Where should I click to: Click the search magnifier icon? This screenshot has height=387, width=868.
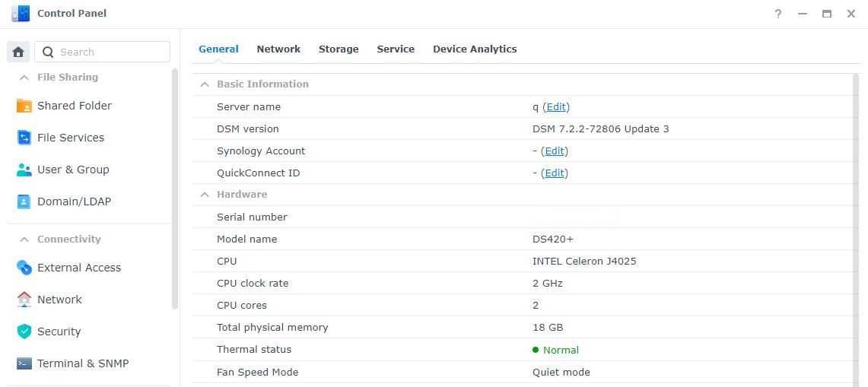coord(48,52)
